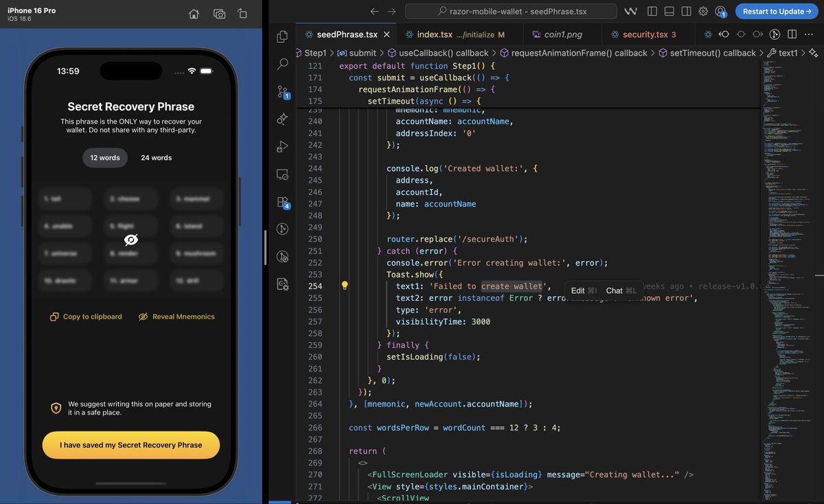Click the 'visibilityTime: 3000' code line
Image resolution: width=824 pixels, height=504 pixels.
click(443, 321)
